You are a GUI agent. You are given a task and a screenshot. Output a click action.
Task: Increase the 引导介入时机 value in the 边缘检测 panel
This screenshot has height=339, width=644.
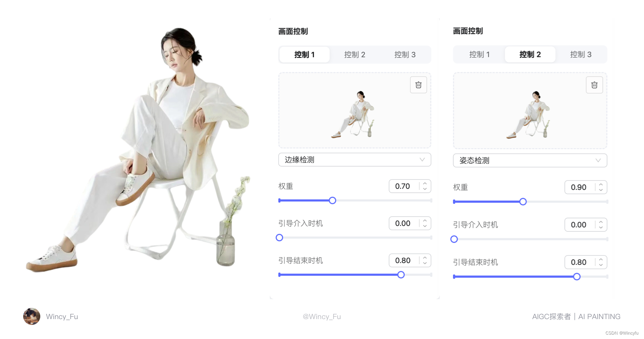click(x=425, y=221)
